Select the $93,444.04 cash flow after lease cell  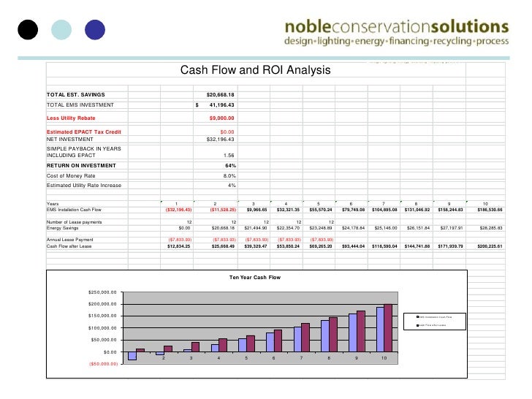click(353, 246)
